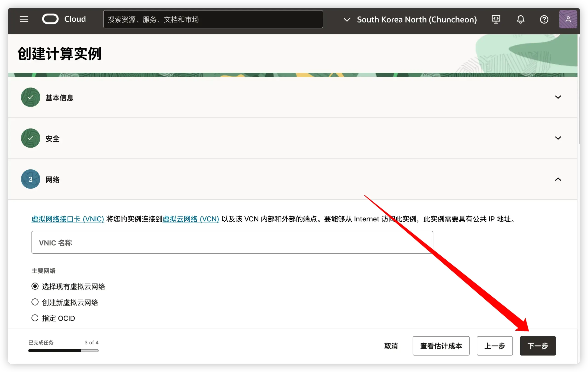This screenshot has height=372, width=588.
Task: Open the user profile avatar
Action: coord(568,19)
